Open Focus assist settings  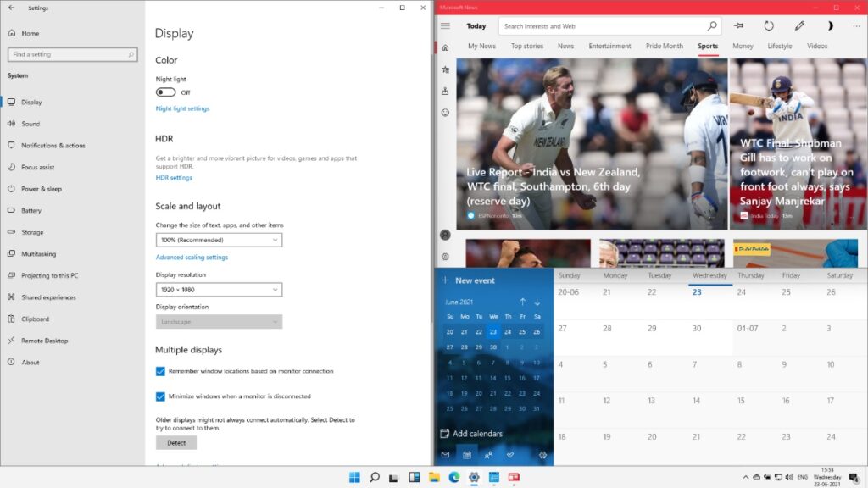tap(37, 167)
